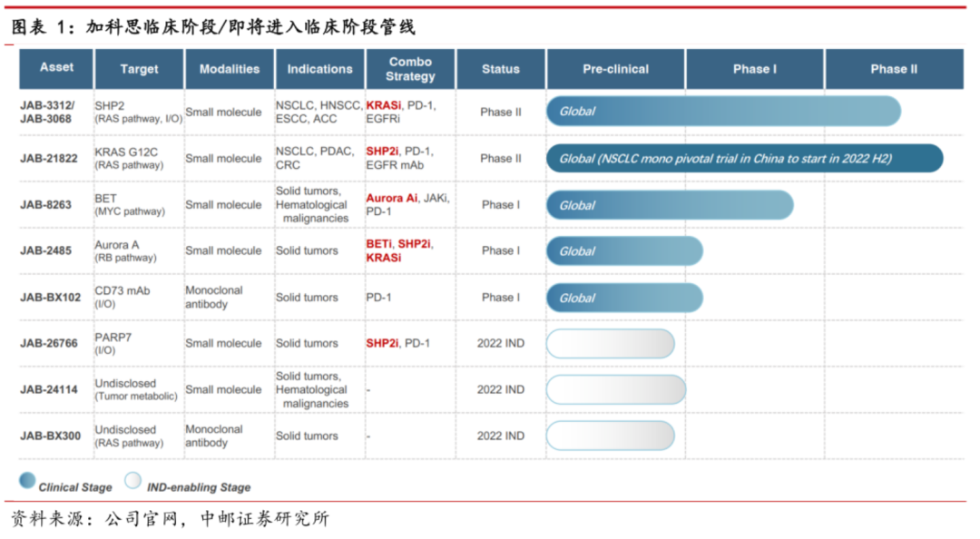Click the Clinical Stage legend circle
The image size is (980, 539).
click(27, 481)
